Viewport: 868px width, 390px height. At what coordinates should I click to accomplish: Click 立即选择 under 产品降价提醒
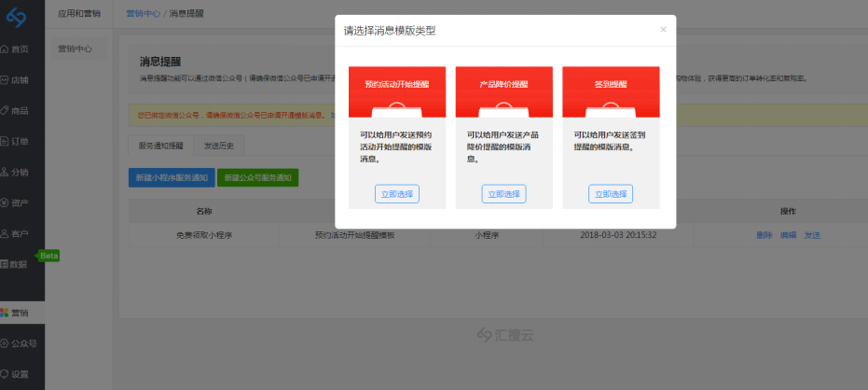point(503,194)
